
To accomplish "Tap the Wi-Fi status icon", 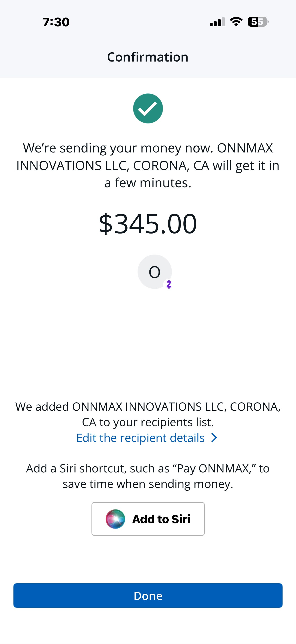I will coord(236,22).
